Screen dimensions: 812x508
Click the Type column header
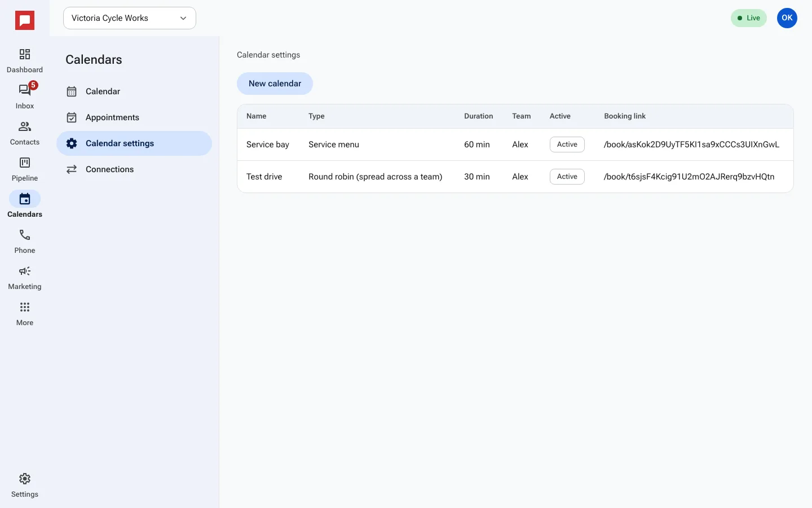[316, 116]
